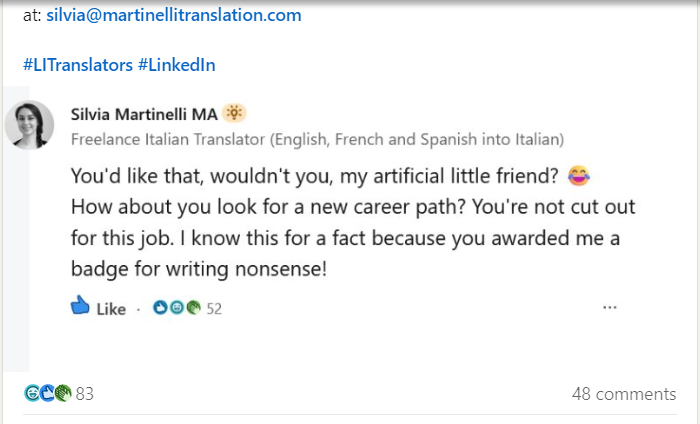Click the post's thumbs-up reaction icon
The image size is (700, 424).
[x=47, y=393]
